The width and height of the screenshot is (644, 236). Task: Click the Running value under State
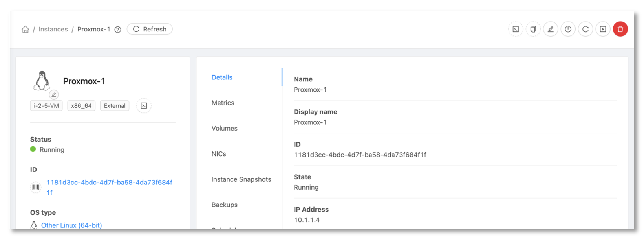point(306,188)
